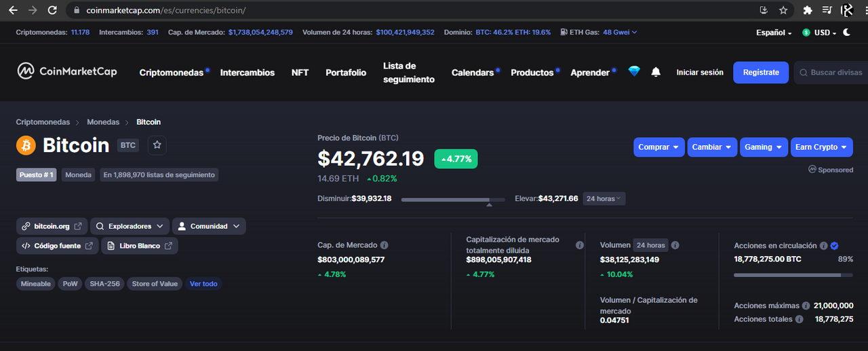The width and height of the screenshot is (868, 351).
Task: Add Bitcoin to watchlist with star button
Action: click(157, 145)
